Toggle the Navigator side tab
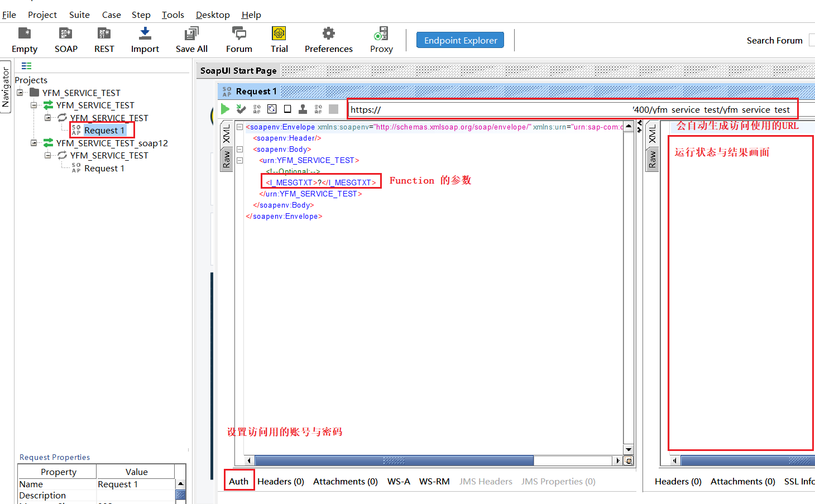This screenshot has width=815, height=504. [x=6, y=87]
